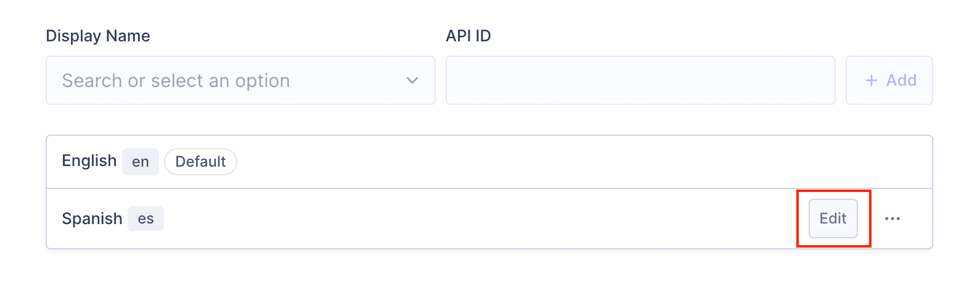980x284 pixels.
Task: Focus the API ID input field
Action: (x=640, y=80)
